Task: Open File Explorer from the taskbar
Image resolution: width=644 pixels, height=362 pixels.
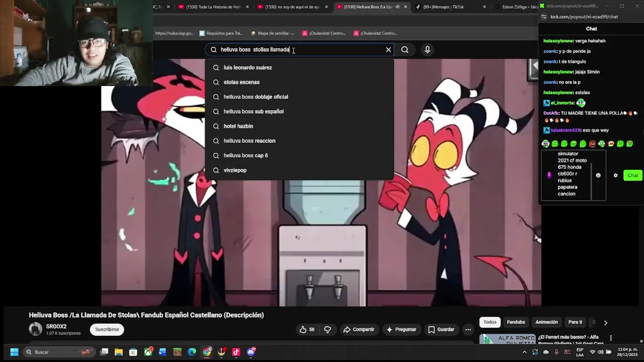Action: point(119,352)
